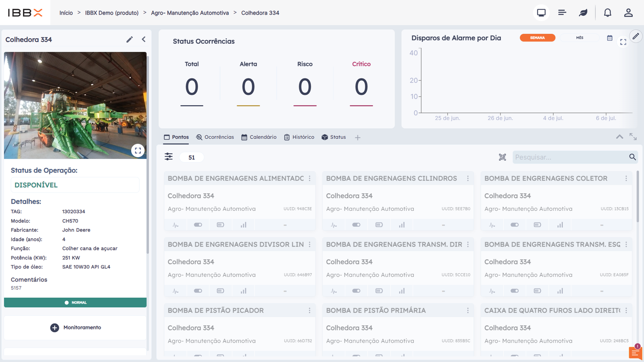Click the notifications bell icon
The width and height of the screenshot is (644, 362).
tap(607, 13)
